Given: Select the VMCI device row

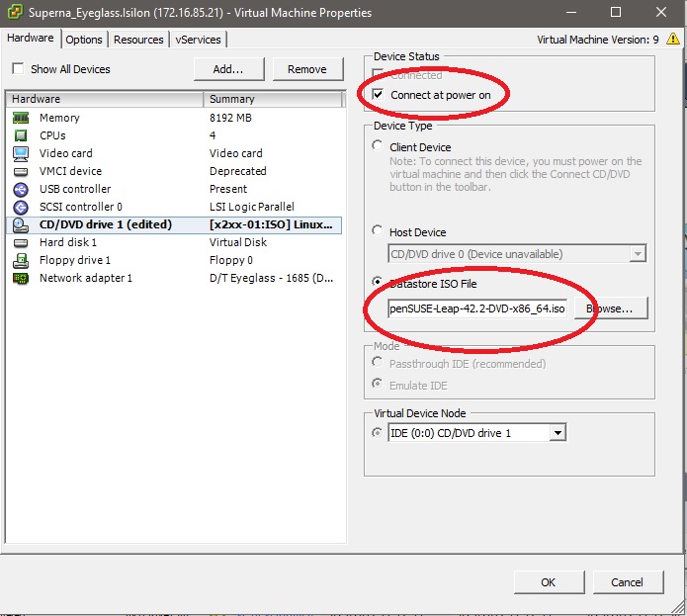Looking at the screenshot, I should click(174, 171).
